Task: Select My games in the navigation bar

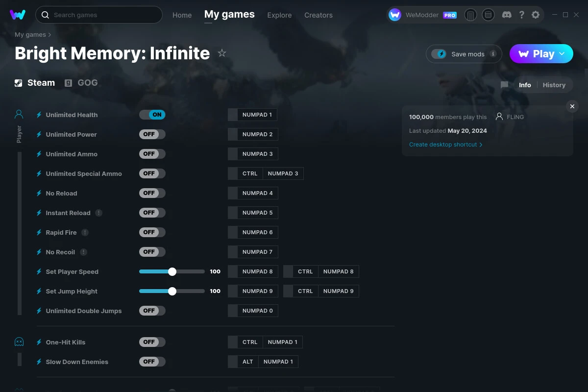Action: (x=229, y=15)
